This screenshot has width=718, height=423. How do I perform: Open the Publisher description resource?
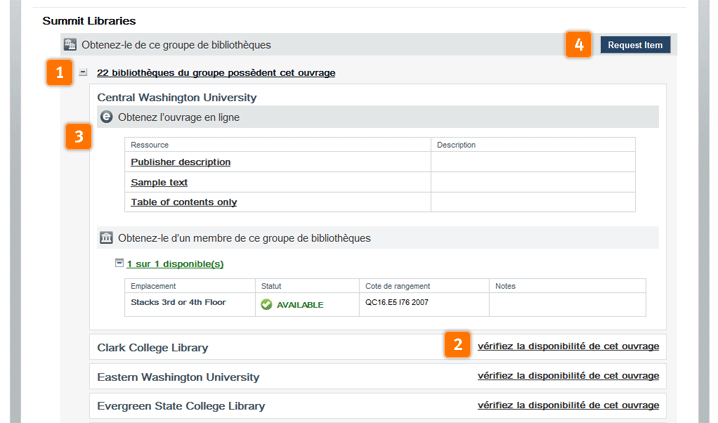pos(180,162)
